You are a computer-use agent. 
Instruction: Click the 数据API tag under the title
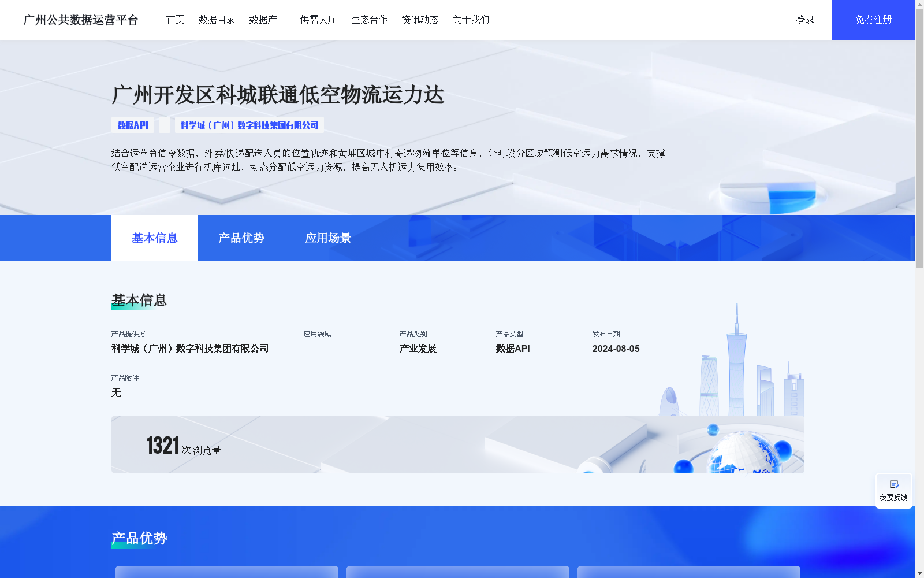pos(133,125)
